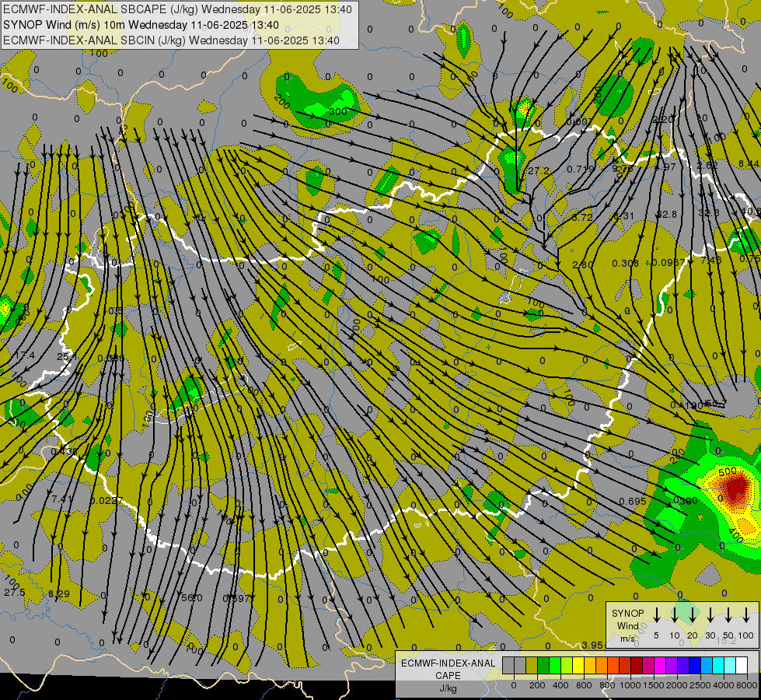Click the SYNOP Wind m/s legend label

point(627,625)
